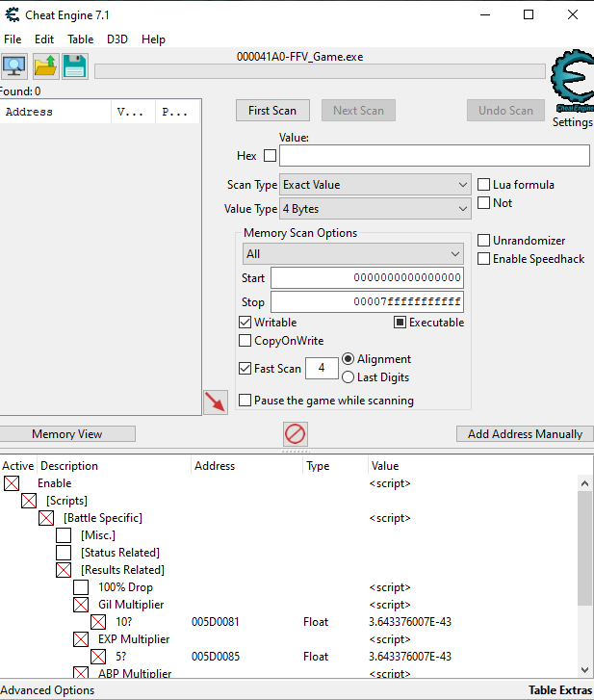Click the address table scrollbar down arrow

coord(584,669)
